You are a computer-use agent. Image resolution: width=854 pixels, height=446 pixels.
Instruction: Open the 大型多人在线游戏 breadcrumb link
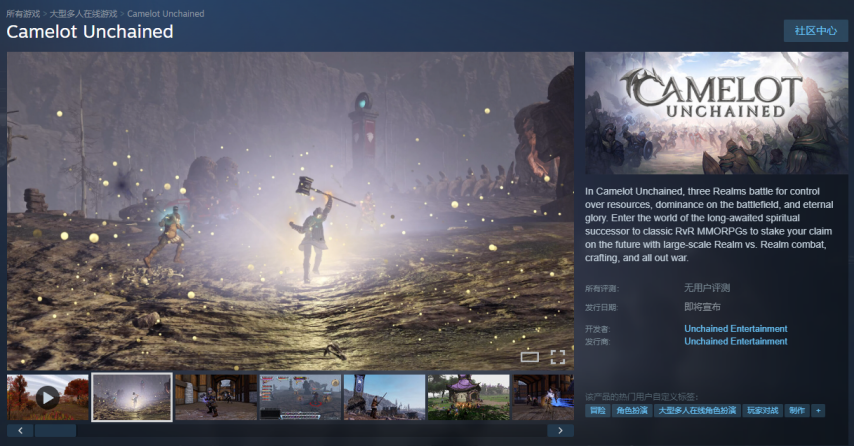pos(83,14)
